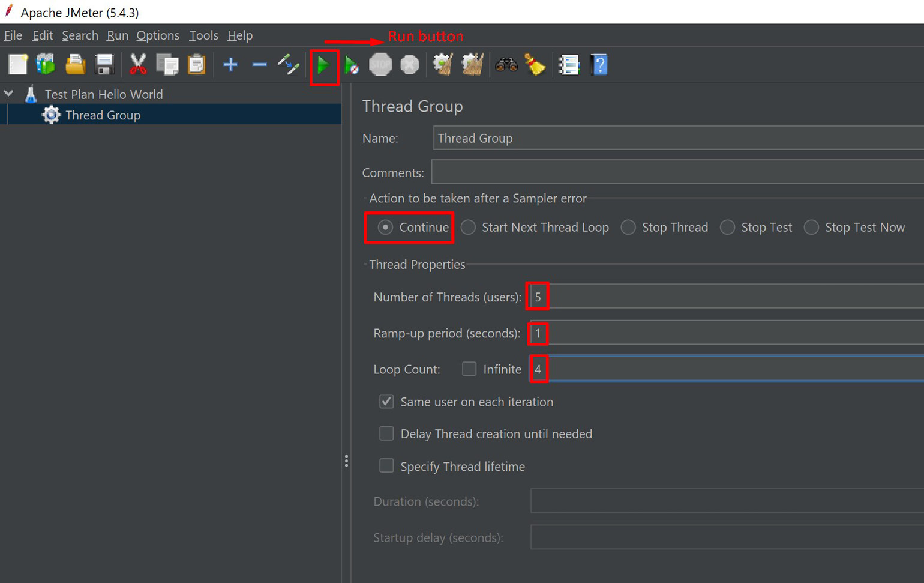Image resolution: width=924 pixels, height=583 pixels.
Task: Click the Duration (seconds) field
Action: [727, 501]
